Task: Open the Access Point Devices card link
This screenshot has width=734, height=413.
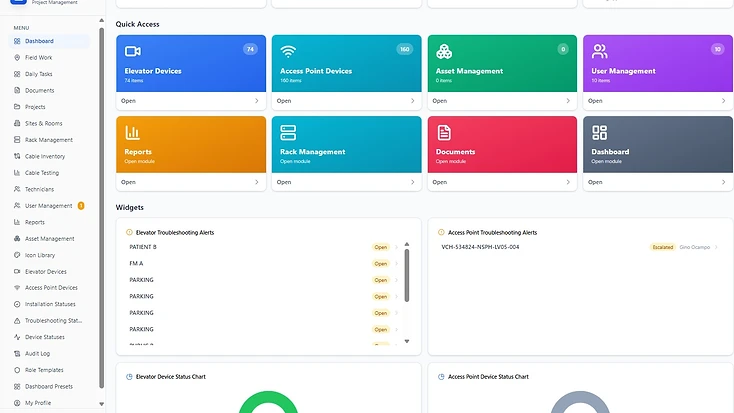Action: 346,101
